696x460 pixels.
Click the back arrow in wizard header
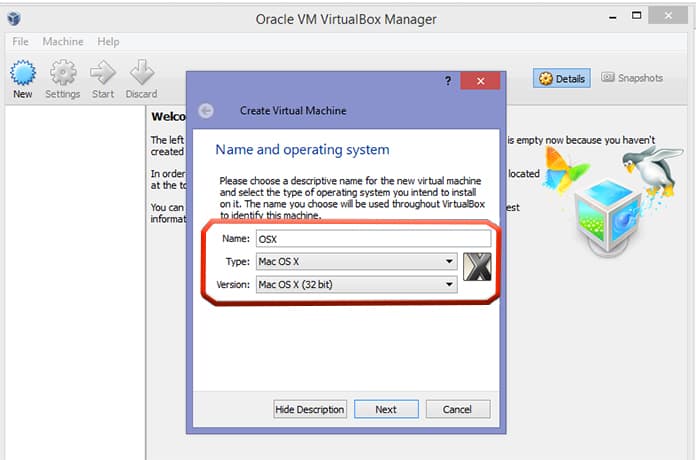click(x=206, y=111)
